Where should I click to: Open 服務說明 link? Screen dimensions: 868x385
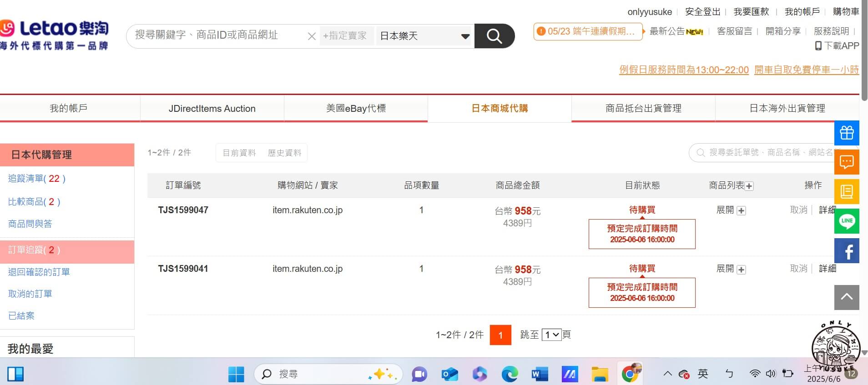click(831, 31)
